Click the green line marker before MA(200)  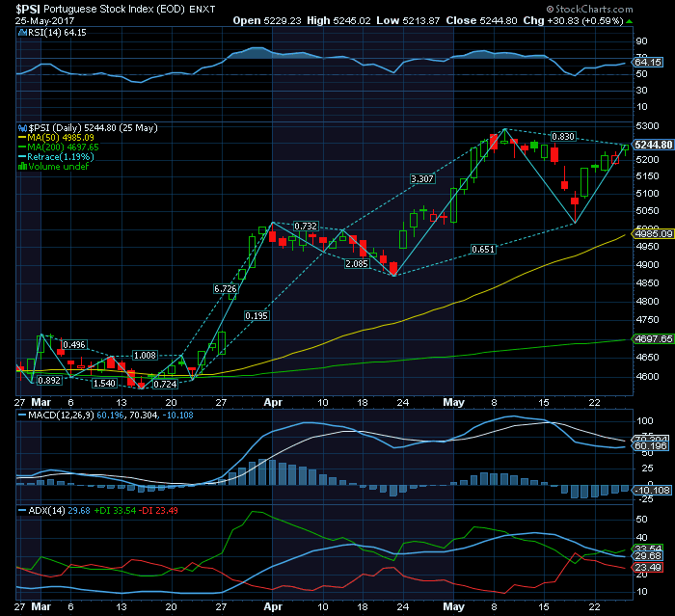point(22,147)
